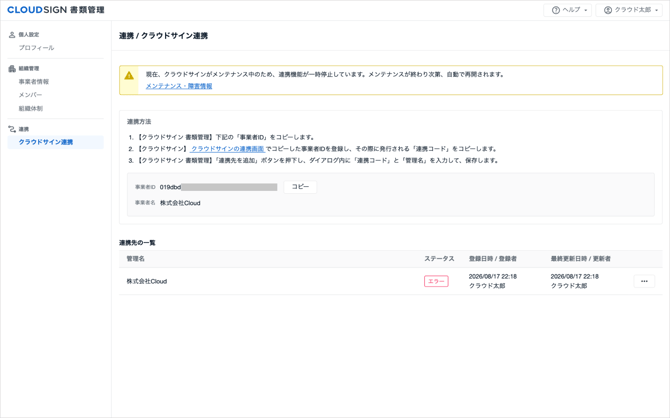Viewport: 670px width, 418px height.
Task: Select クラウドサイン連携 in the sidebar
Action: point(56,142)
